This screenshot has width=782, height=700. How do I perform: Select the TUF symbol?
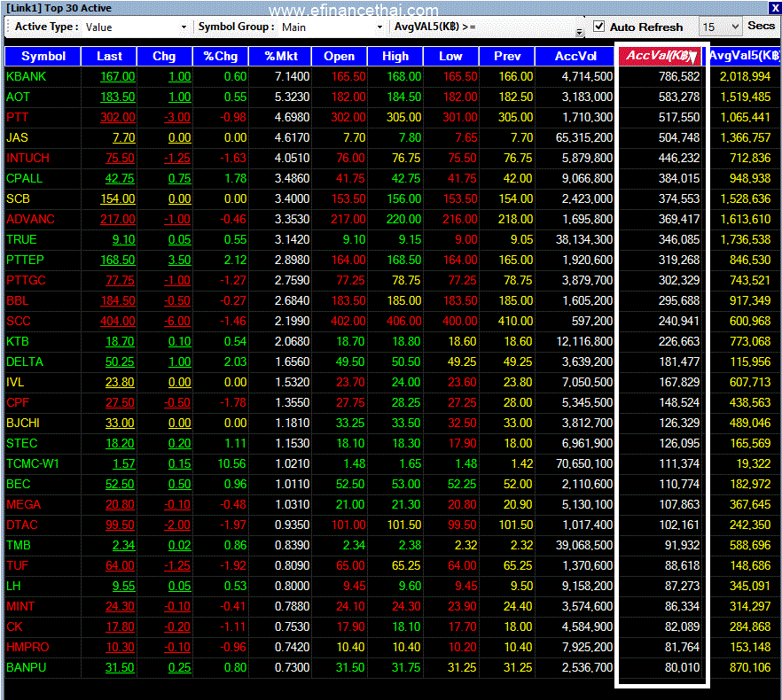pyautogui.click(x=18, y=566)
